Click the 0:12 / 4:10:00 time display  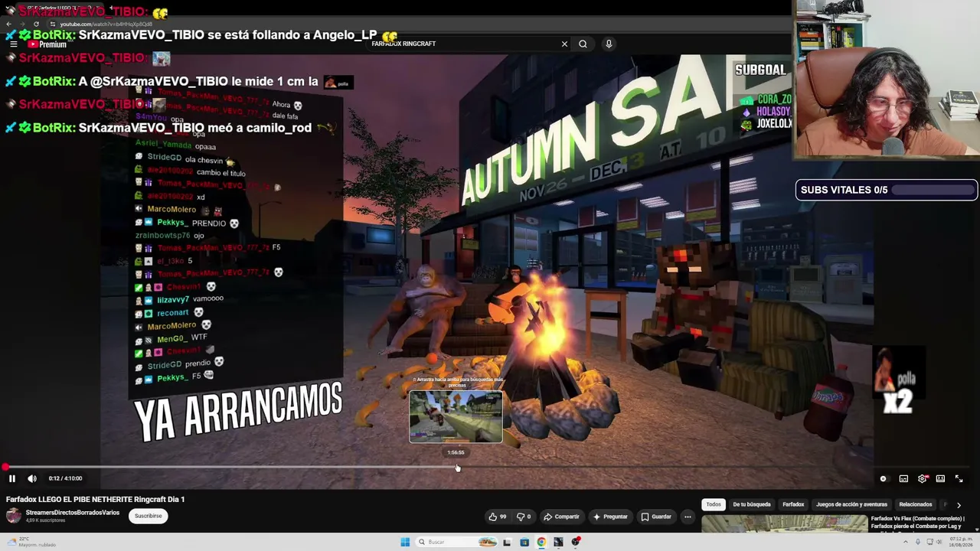point(65,478)
